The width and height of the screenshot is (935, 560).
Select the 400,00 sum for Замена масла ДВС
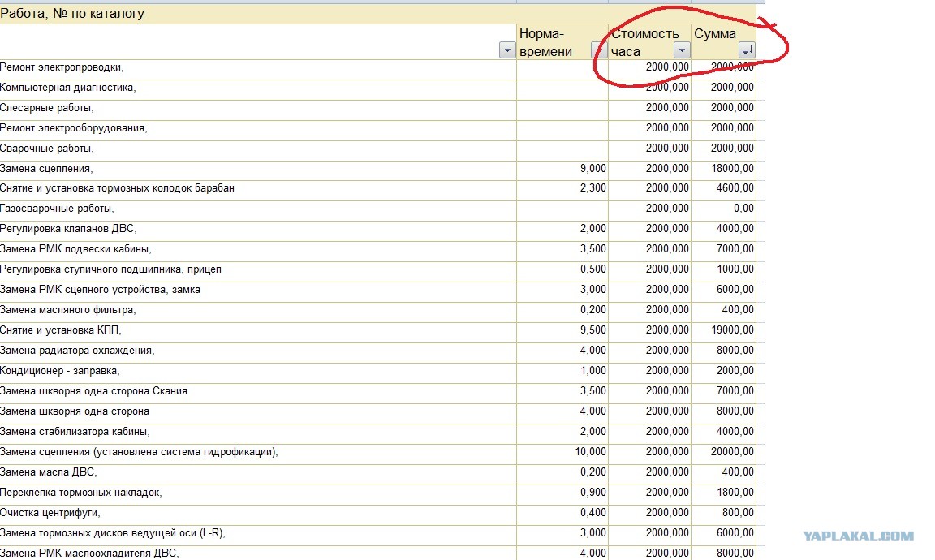[739, 472]
